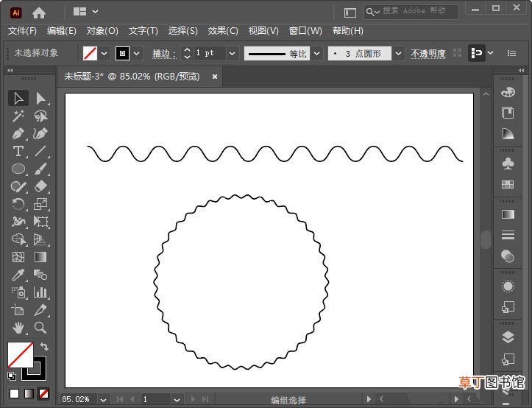Select the Warp width tool
This screenshot has height=408, width=532.
tap(18, 222)
